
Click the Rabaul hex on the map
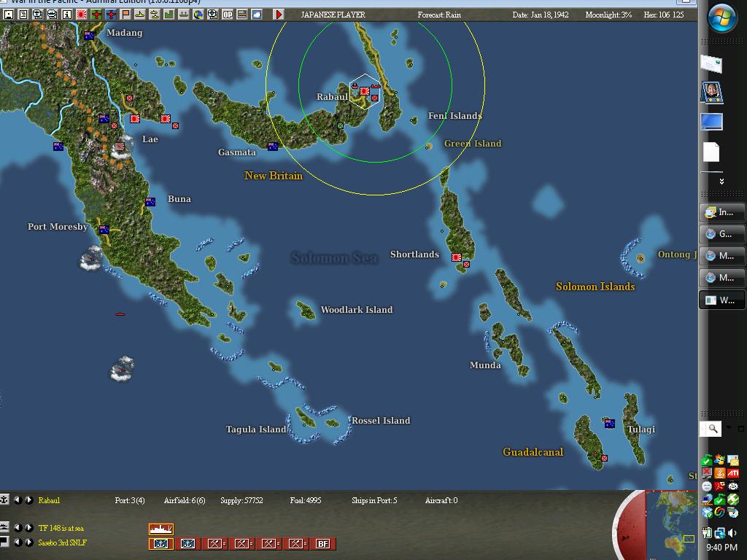coord(365,91)
